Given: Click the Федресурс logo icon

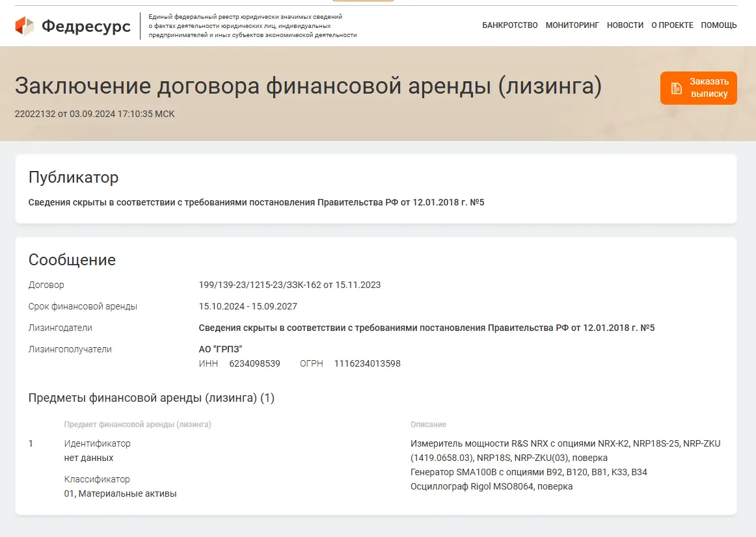Looking at the screenshot, I should [x=24, y=26].
